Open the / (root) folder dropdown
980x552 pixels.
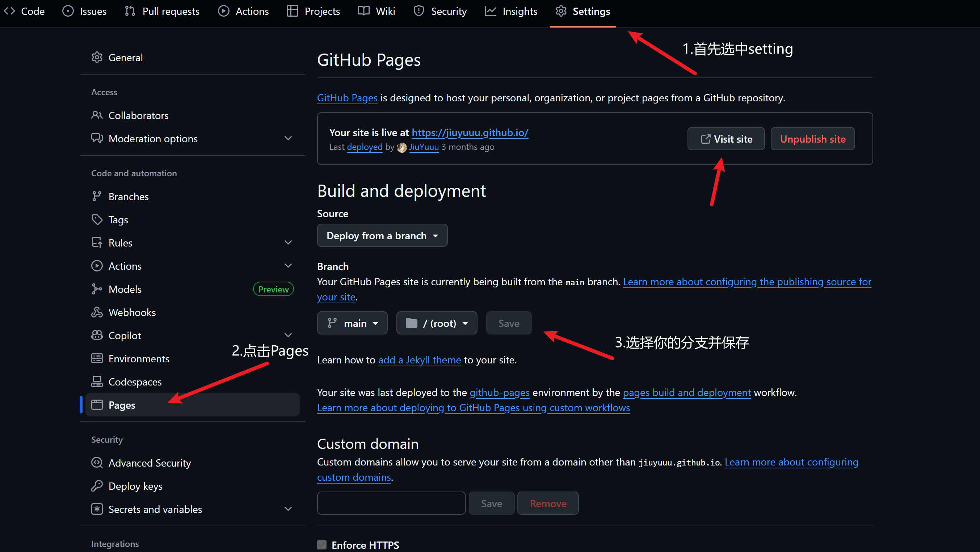[436, 323]
